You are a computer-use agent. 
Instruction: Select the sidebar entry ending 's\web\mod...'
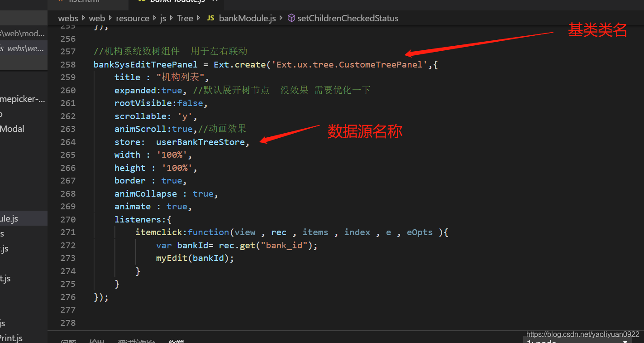(x=24, y=33)
